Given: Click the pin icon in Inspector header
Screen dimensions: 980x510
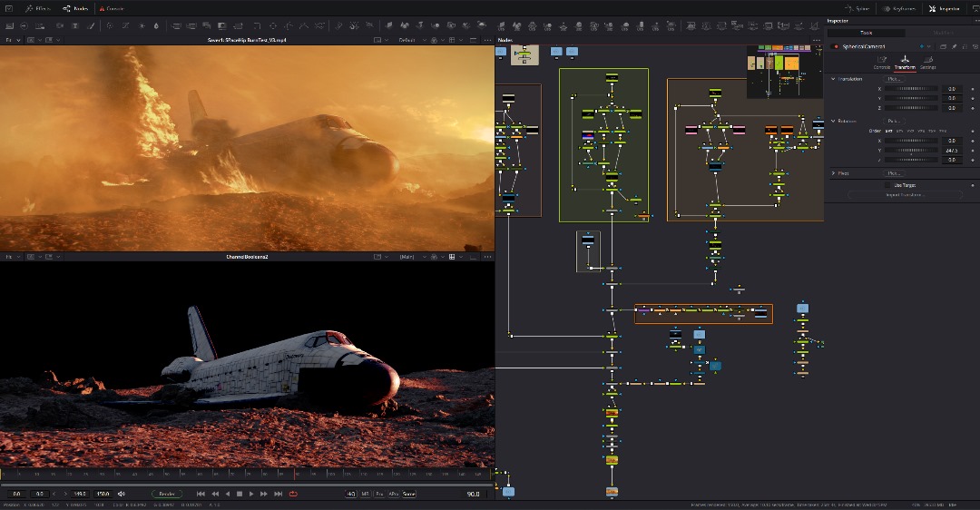Looking at the screenshot, I should [955, 46].
